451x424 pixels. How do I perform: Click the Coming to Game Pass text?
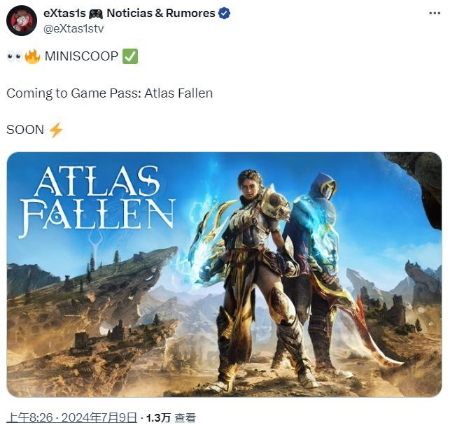pyautogui.click(x=109, y=93)
